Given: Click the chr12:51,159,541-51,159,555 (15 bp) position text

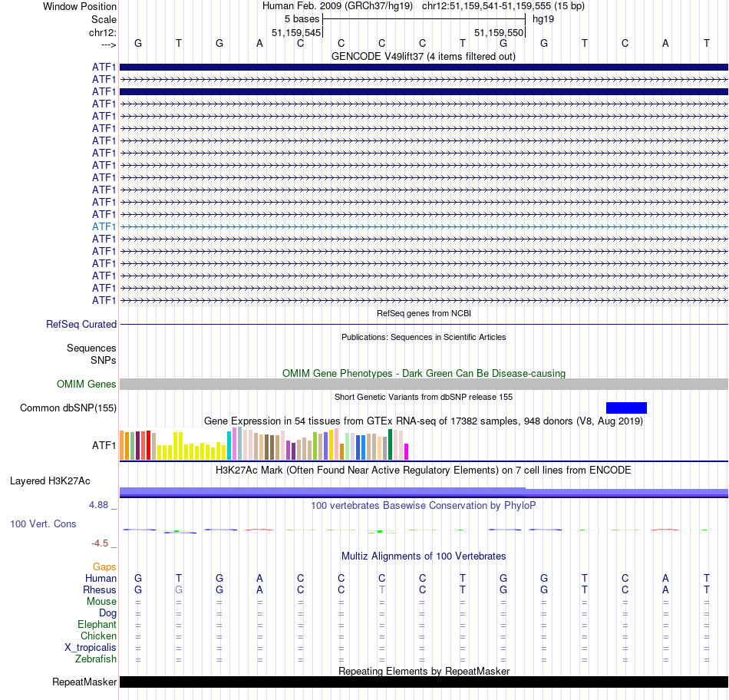Looking at the screenshot, I should pyautogui.click(x=503, y=6).
